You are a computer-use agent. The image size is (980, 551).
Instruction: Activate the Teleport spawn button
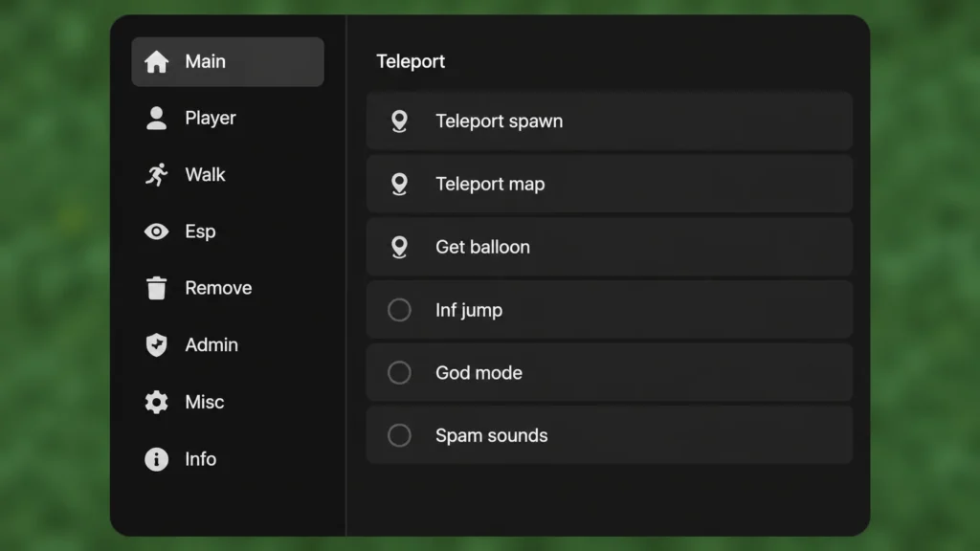610,121
